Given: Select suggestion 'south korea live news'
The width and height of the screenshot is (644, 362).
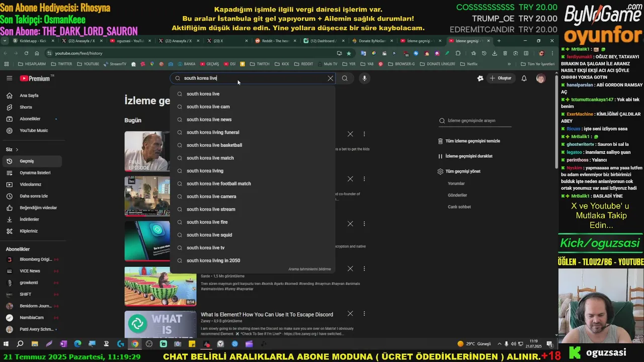Looking at the screenshot, I should [253, 119].
